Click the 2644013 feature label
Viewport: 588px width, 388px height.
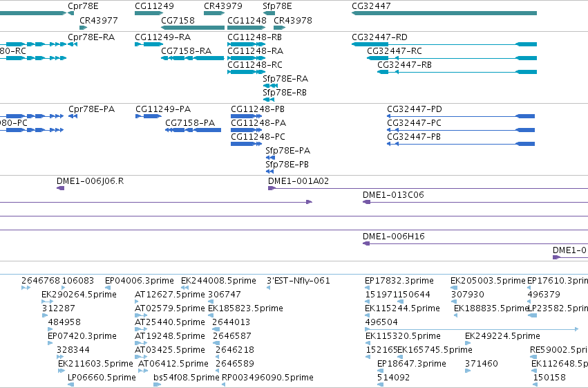(x=231, y=322)
